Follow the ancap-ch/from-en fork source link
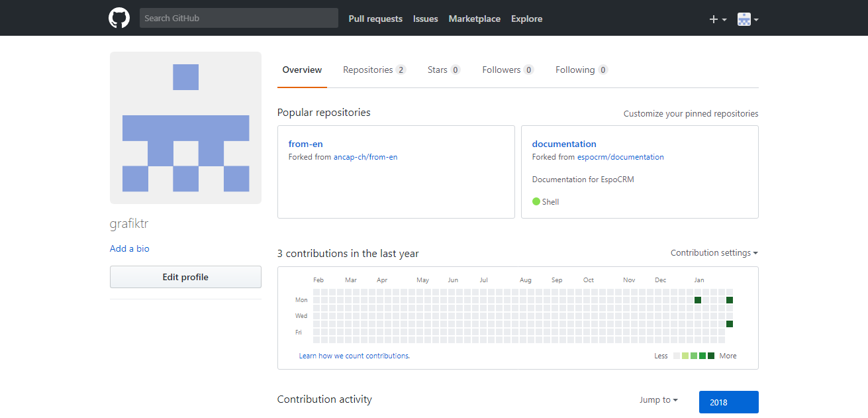 click(365, 157)
